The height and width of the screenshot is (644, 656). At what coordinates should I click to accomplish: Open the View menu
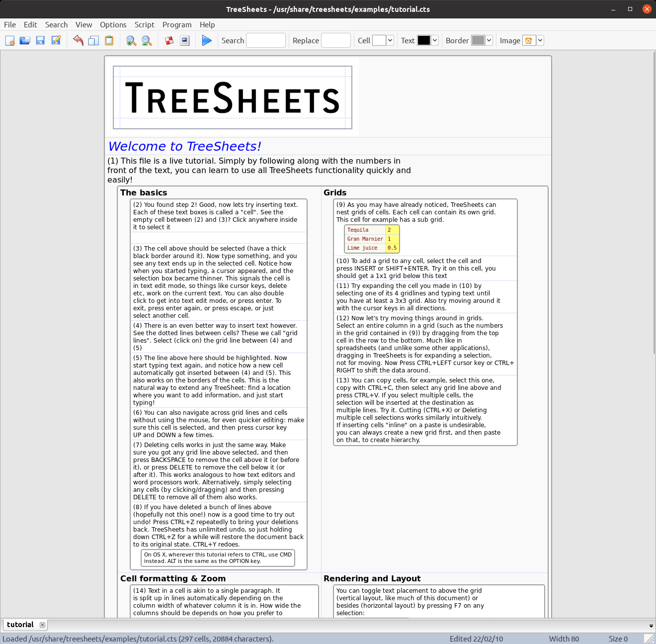tap(83, 24)
